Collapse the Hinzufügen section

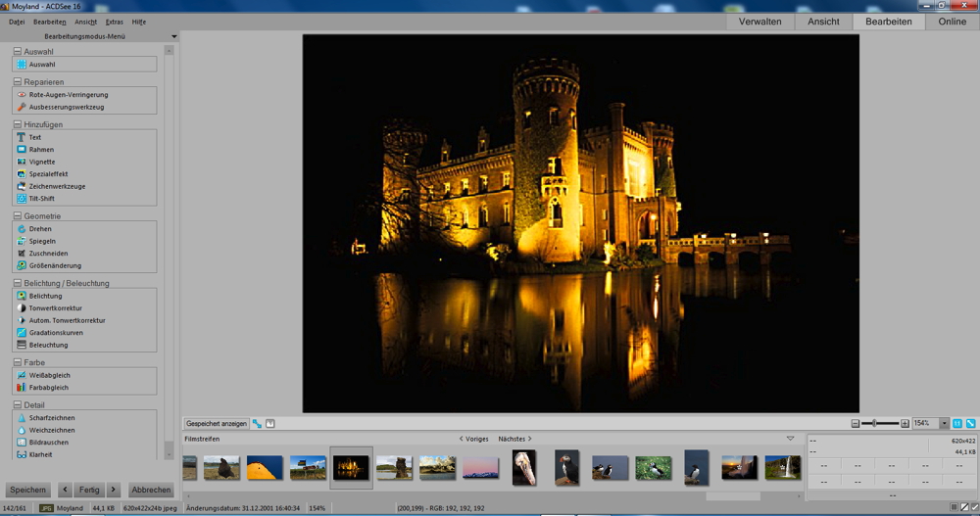click(18, 125)
